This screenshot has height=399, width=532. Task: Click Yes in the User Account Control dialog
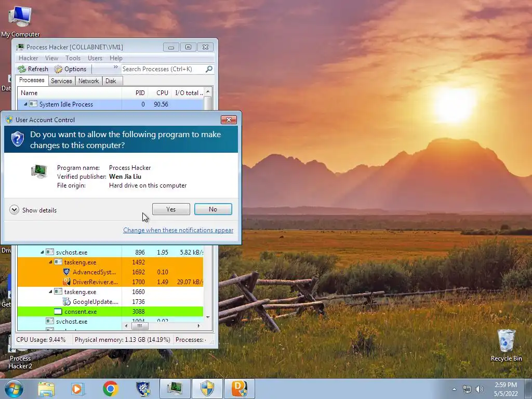[x=171, y=209]
